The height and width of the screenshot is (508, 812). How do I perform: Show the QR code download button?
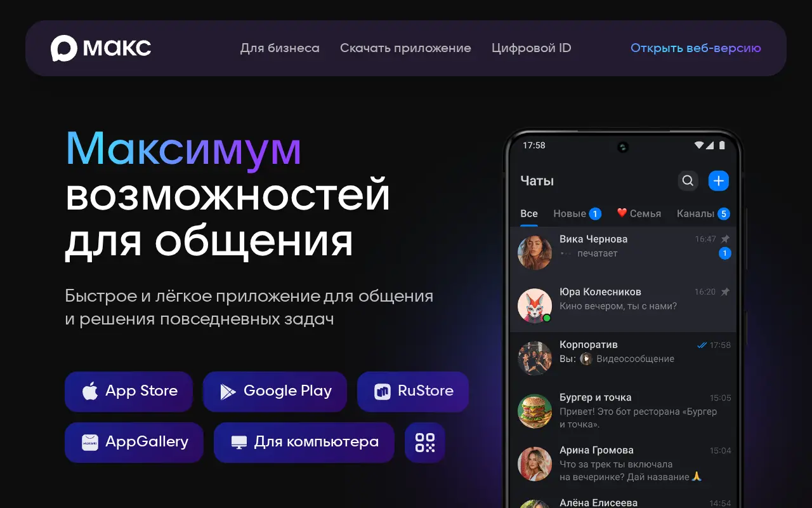tap(425, 442)
